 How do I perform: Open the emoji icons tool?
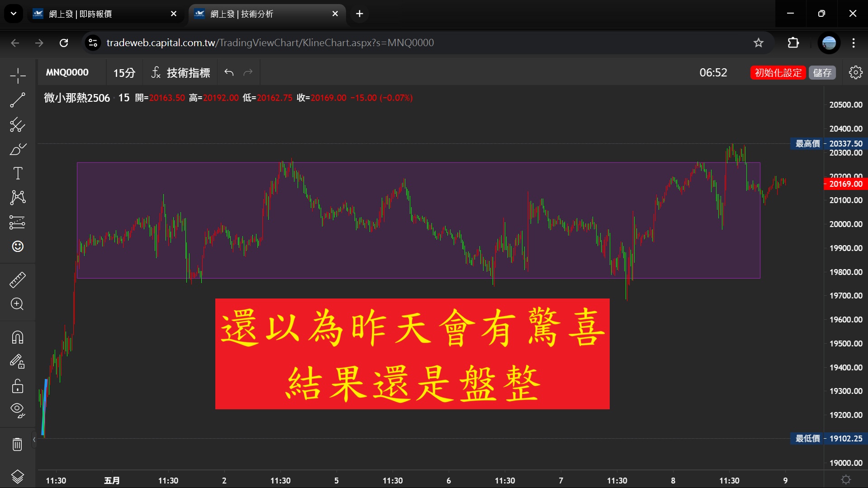coord(18,246)
